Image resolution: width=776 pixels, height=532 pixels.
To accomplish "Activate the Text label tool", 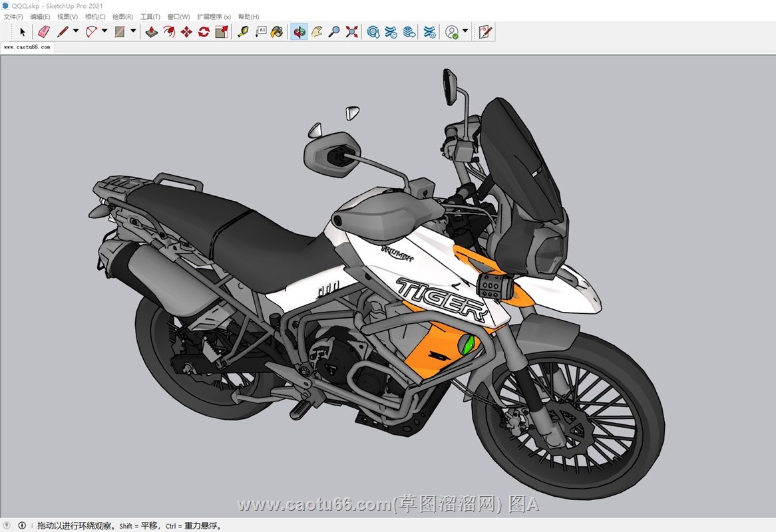I will click(260, 32).
